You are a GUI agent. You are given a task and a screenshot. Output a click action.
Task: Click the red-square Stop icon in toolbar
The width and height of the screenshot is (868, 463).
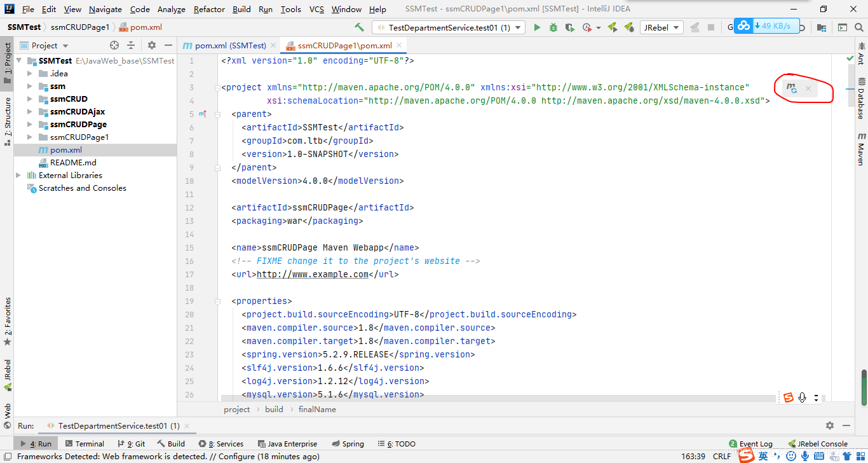tap(711, 27)
